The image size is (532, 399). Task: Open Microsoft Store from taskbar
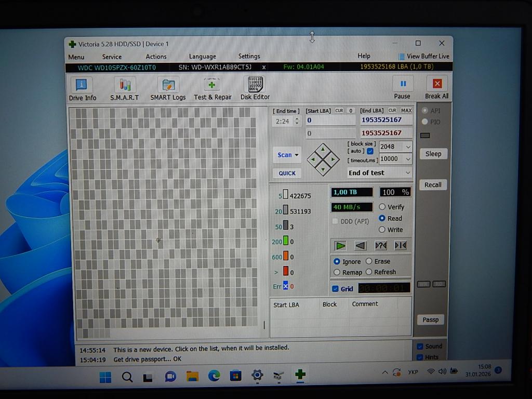tap(235, 376)
